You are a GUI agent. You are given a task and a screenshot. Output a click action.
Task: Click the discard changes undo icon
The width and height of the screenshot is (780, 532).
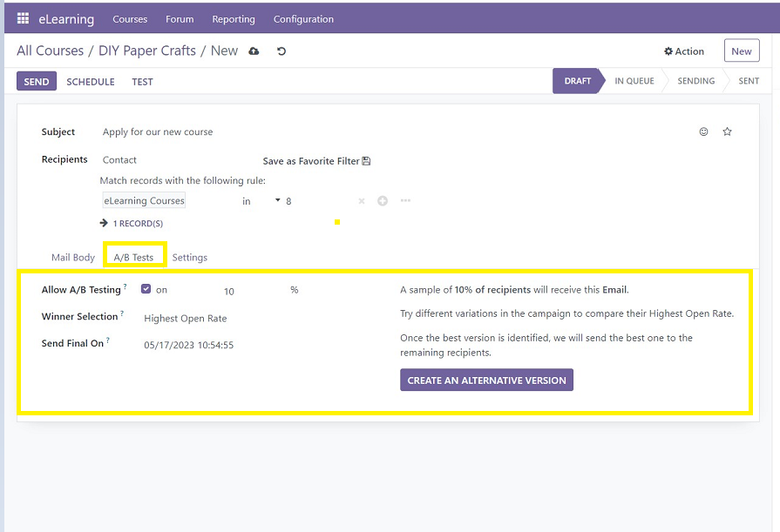pos(281,51)
